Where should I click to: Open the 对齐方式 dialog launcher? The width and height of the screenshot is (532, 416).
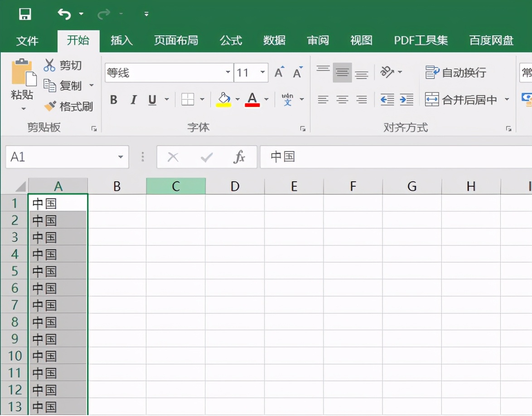point(508,129)
